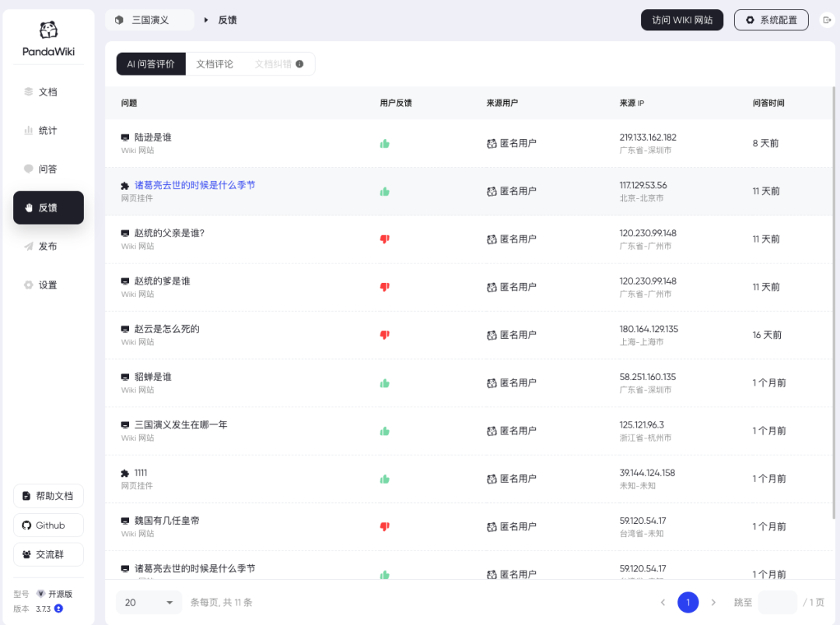This screenshot has height=625, width=840.
Task: Click the logout icon at top right
Action: point(826,19)
